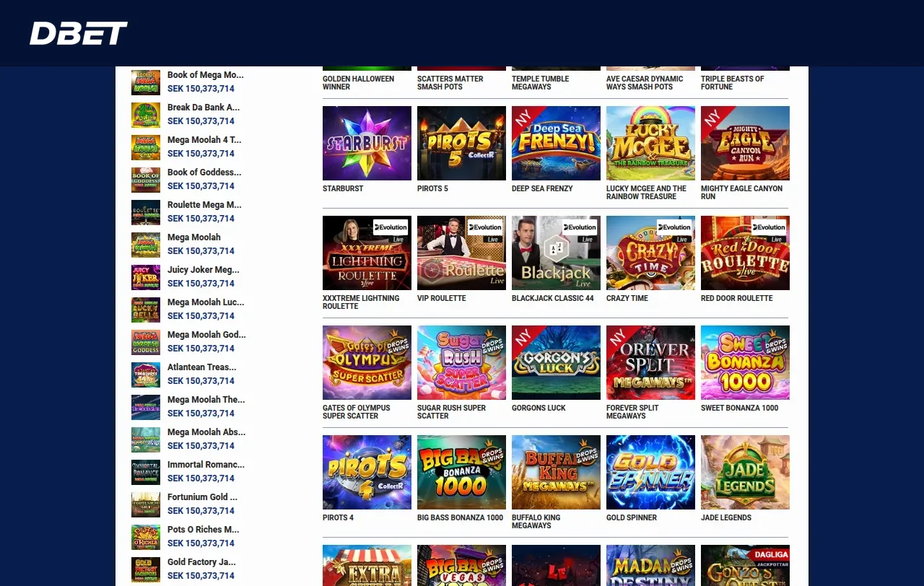The image size is (924, 586).
Task: Open the Jade Legends game tile
Action: click(x=745, y=472)
